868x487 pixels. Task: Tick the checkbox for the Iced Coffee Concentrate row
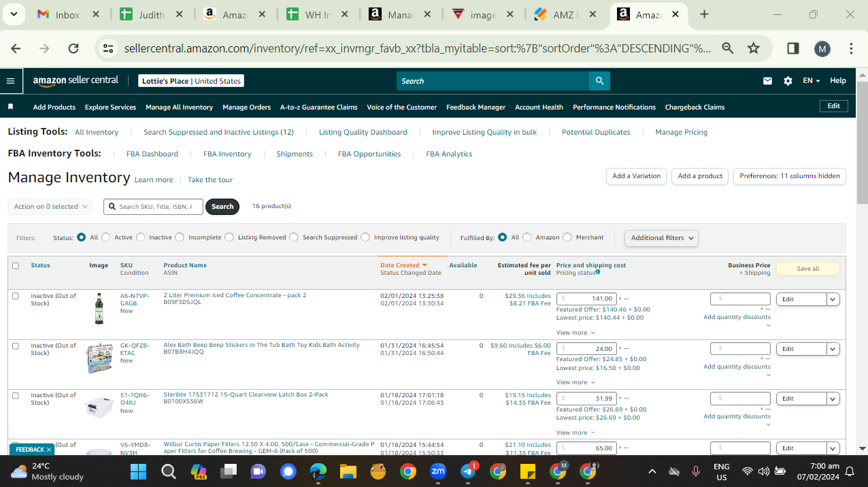(x=16, y=296)
